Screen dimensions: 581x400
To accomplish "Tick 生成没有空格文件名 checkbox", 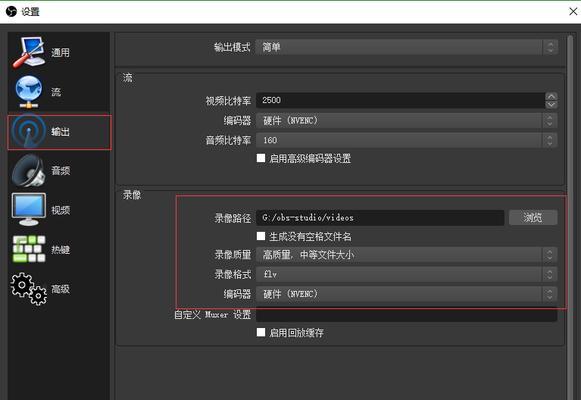I will 261,236.
